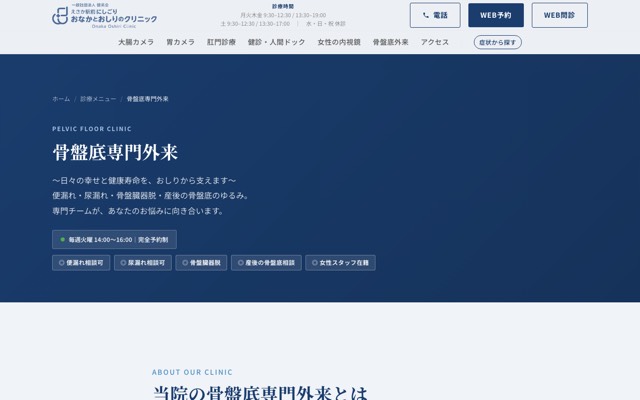The height and width of the screenshot is (400, 640).
Task: Open the WEB予約 reservation button
Action: pos(496,16)
